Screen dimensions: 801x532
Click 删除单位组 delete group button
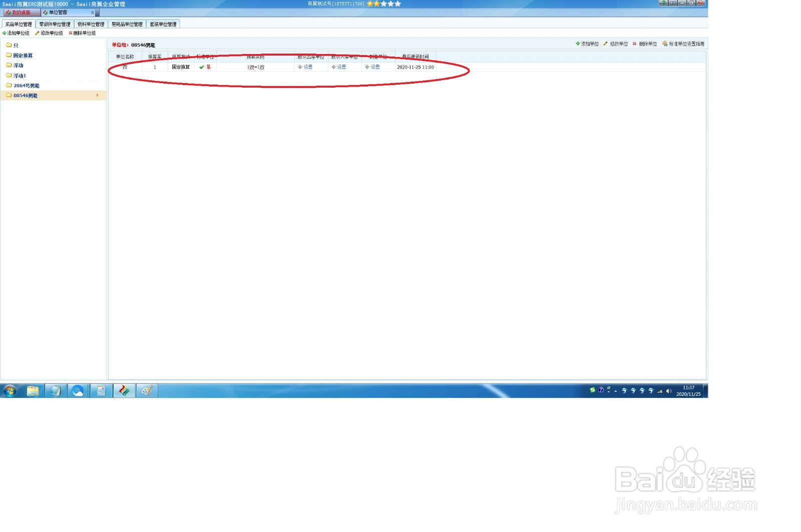pos(82,33)
